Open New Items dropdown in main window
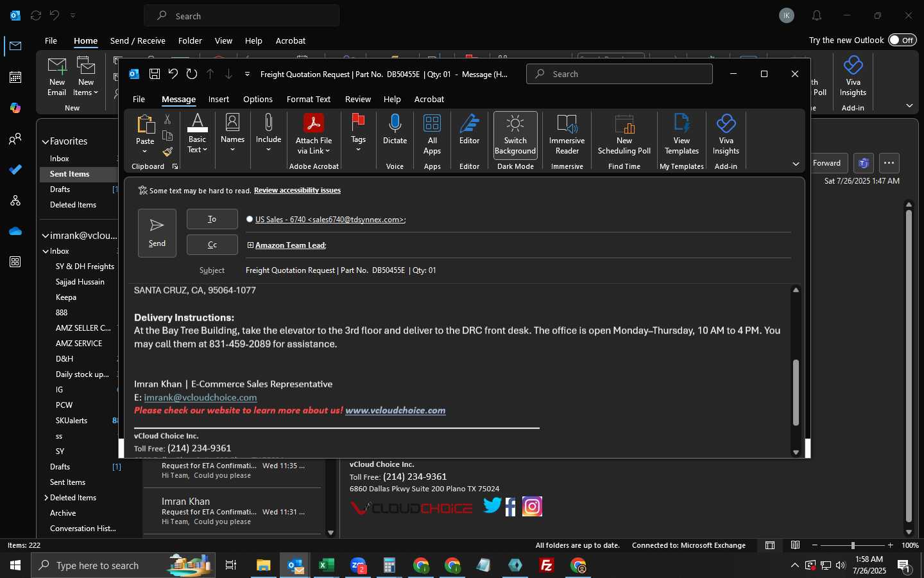This screenshot has width=924, height=578. [85, 76]
